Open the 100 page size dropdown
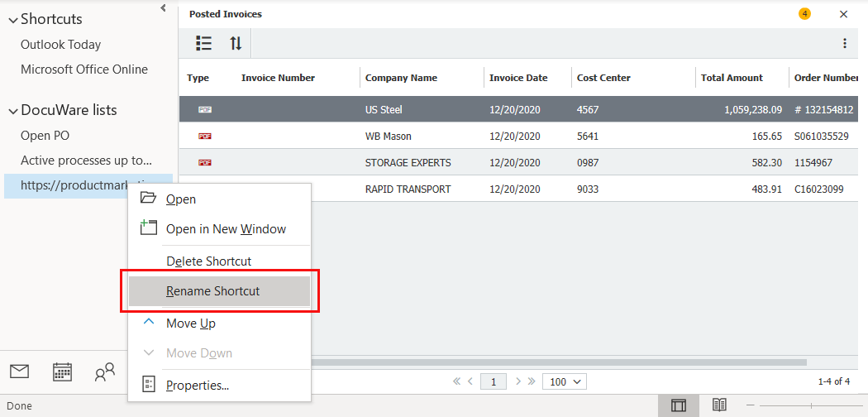 [565, 381]
